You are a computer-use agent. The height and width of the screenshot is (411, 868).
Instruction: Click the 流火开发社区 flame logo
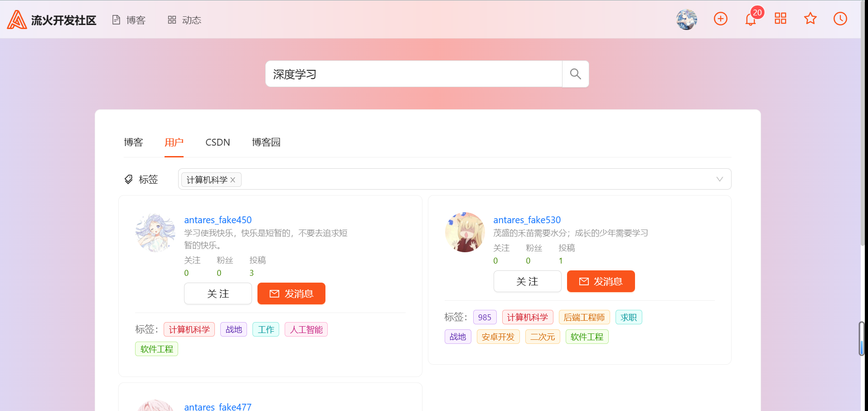(x=17, y=20)
